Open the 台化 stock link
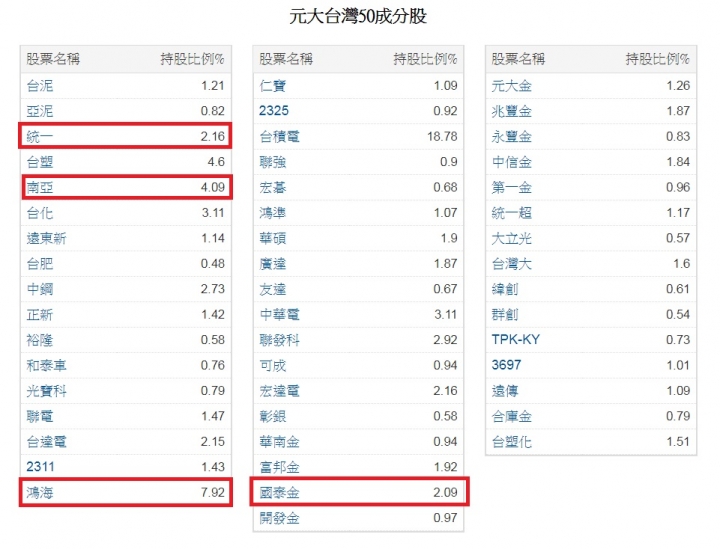The width and height of the screenshot is (720, 549). tap(39, 213)
